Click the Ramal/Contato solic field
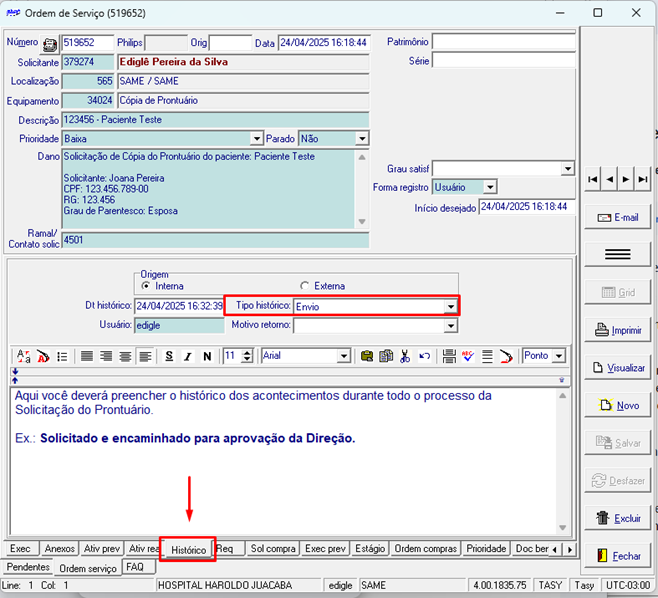This screenshot has height=598, width=658. [x=216, y=240]
